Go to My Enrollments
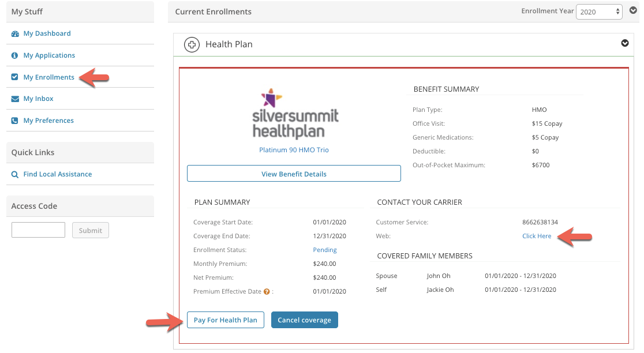 (x=49, y=77)
